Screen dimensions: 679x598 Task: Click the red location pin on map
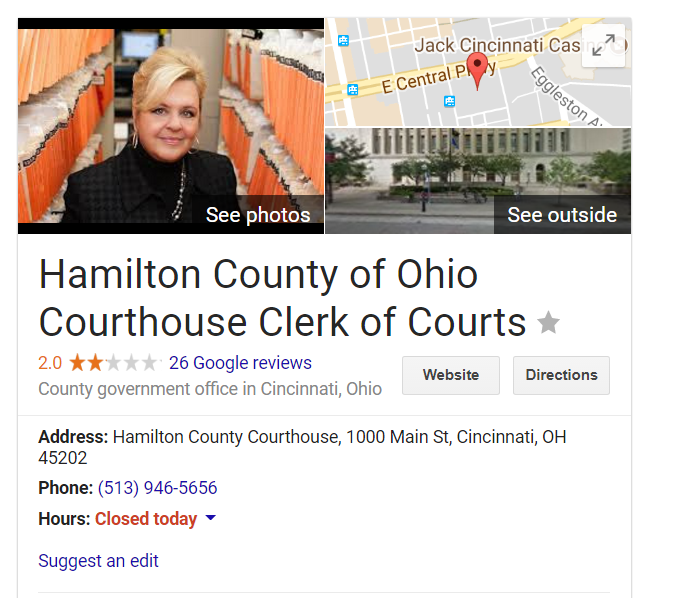(477, 71)
